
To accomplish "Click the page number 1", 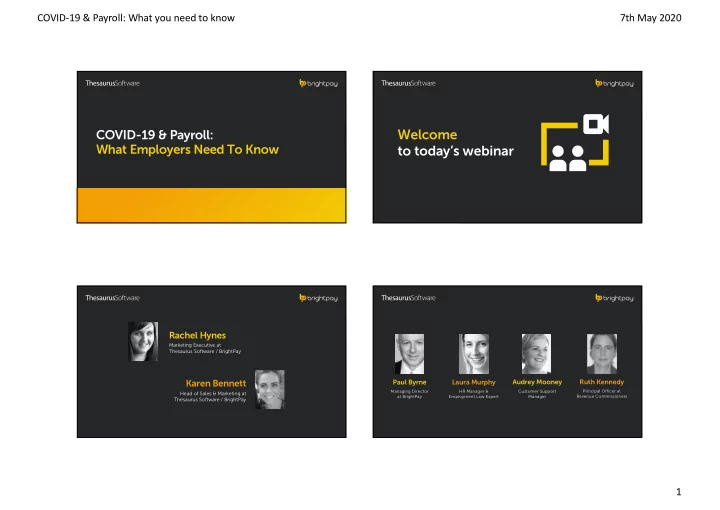I will (x=679, y=492).
